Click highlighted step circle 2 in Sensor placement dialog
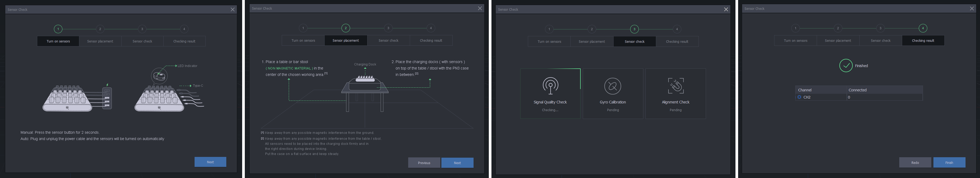Image resolution: width=980 pixels, height=178 pixels. [346, 28]
